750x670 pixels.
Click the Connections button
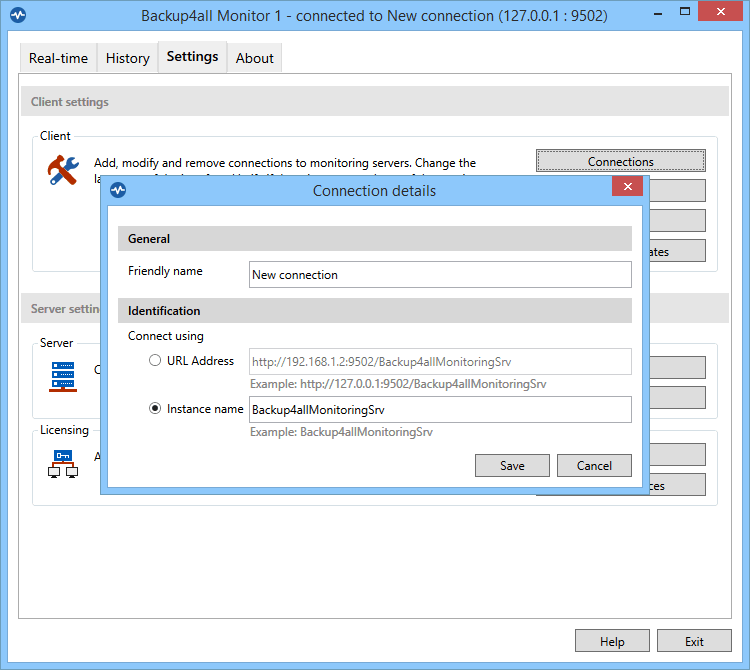click(621, 161)
